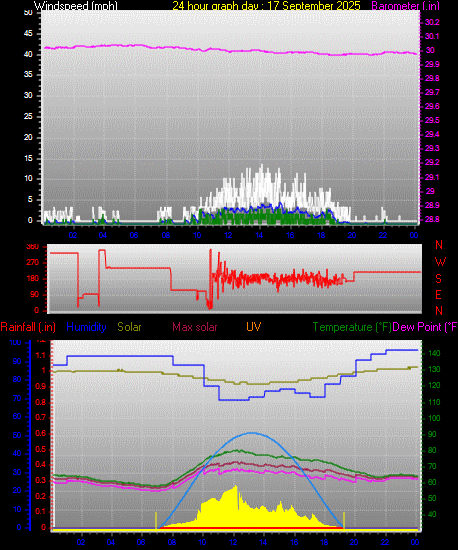This screenshot has height=550, width=458.
Task: Click the 12 hour tick on wind graph
Action: pyautogui.click(x=228, y=235)
